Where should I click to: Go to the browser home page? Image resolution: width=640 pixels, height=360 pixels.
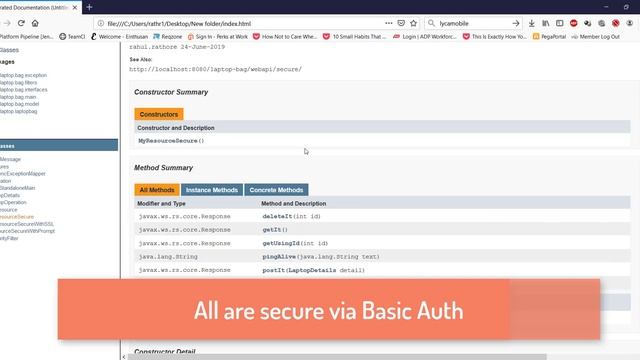35,23
